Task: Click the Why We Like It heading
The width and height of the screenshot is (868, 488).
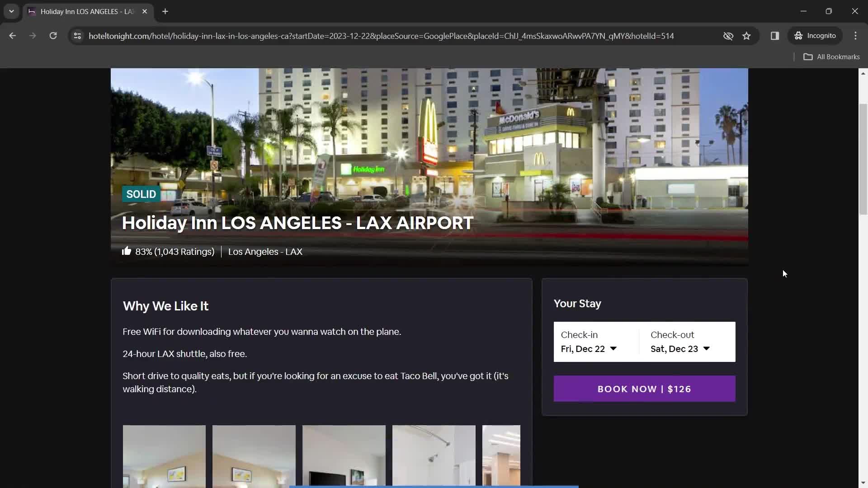Action: (165, 306)
